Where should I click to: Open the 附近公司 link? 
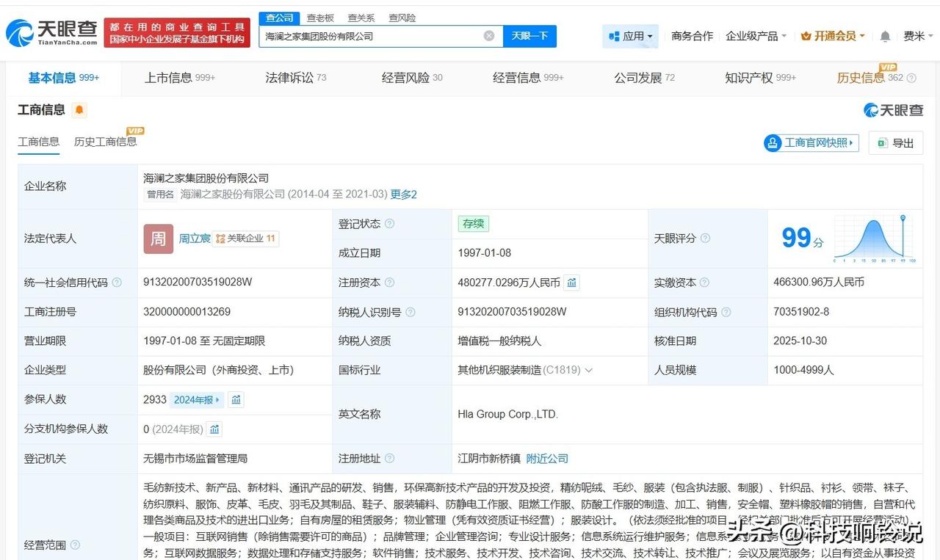coord(547,459)
